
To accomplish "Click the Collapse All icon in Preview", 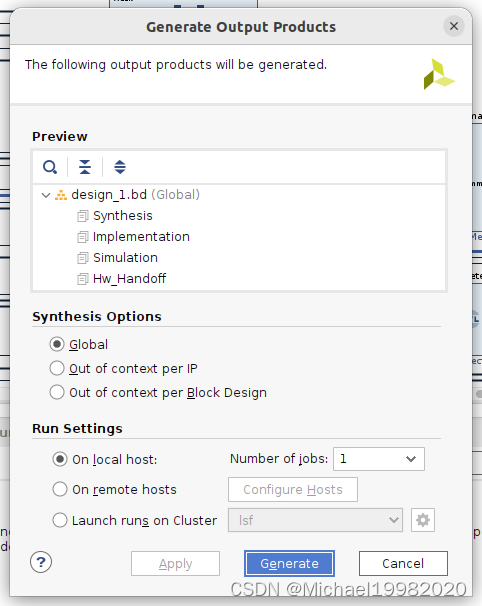I will pos(85,167).
